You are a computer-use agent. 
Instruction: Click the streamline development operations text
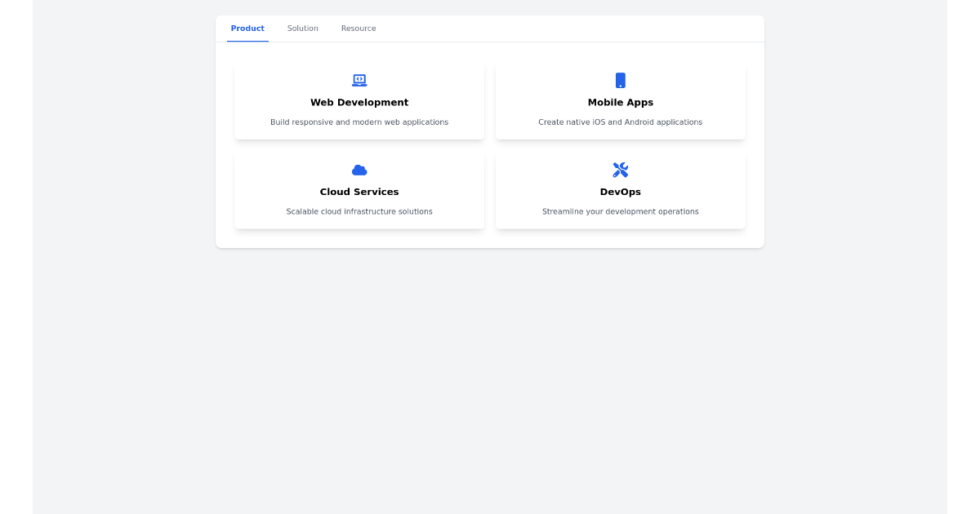(x=621, y=211)
